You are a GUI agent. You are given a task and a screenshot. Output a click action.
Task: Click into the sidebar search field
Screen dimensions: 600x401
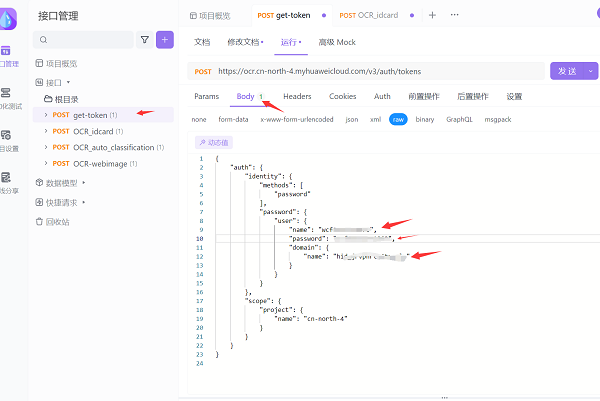click(x=88, y=40)
